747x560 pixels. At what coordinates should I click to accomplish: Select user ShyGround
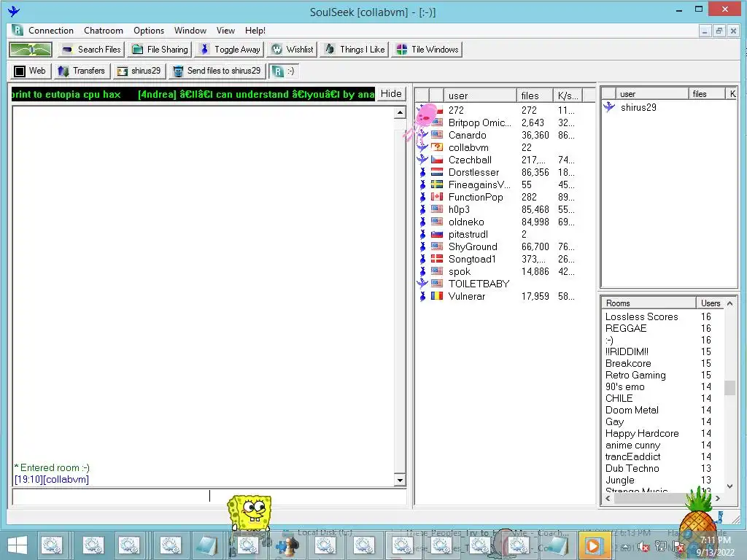tap(473, 246)
